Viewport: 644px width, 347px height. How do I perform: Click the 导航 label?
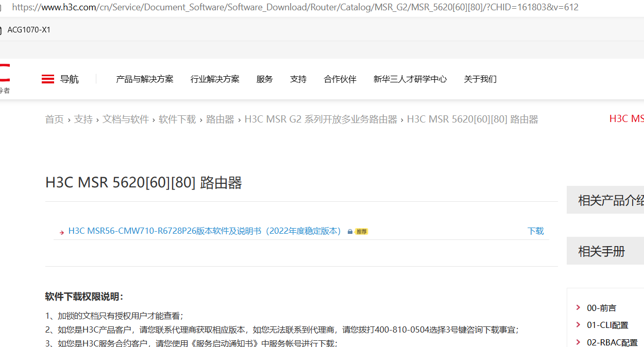pyautogui.click(x=70, y=79)
